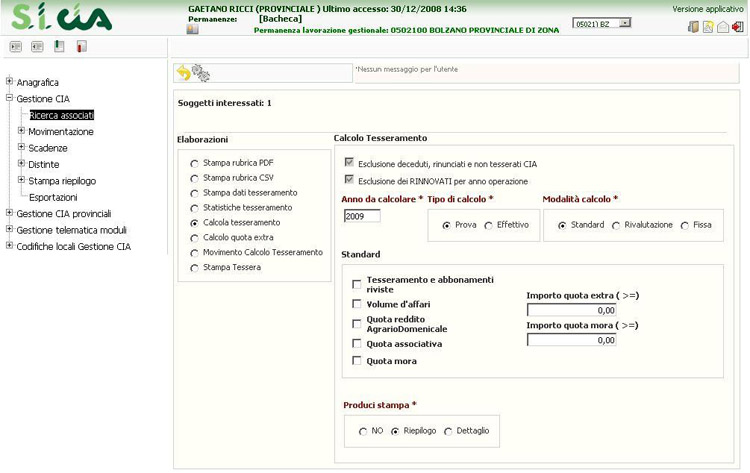
Task: Click Versione applicativo link
Action: (x=708, y=9)
